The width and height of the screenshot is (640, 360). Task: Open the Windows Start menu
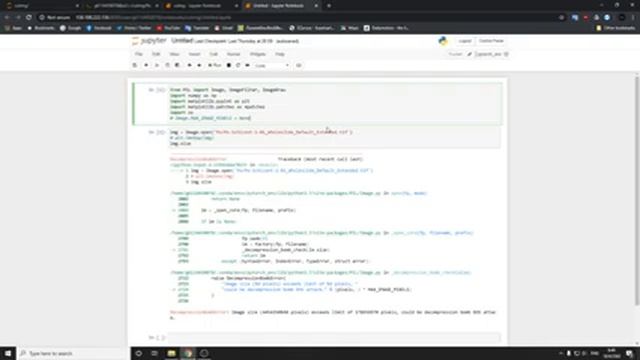click(x=8, y=353)
